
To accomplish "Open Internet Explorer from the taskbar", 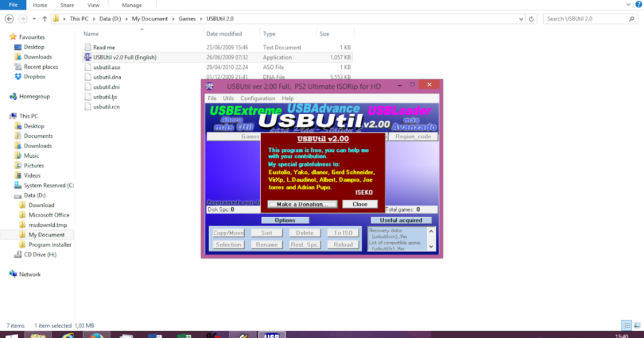I will 67,336.
